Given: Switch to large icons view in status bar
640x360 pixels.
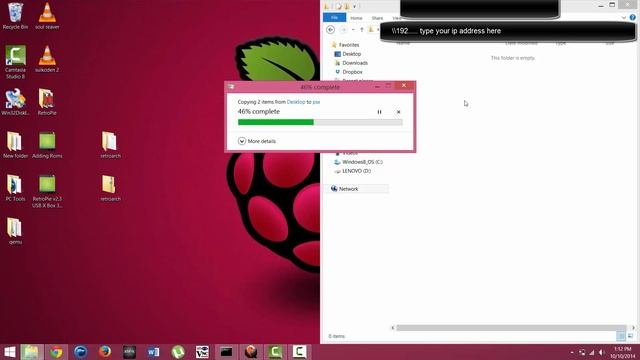Looking at the screenshot, I should click(631, 336).
